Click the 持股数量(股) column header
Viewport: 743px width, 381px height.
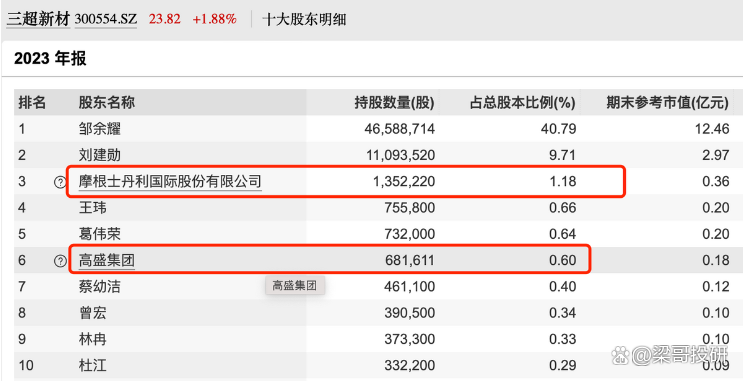[x=394, y=102]
